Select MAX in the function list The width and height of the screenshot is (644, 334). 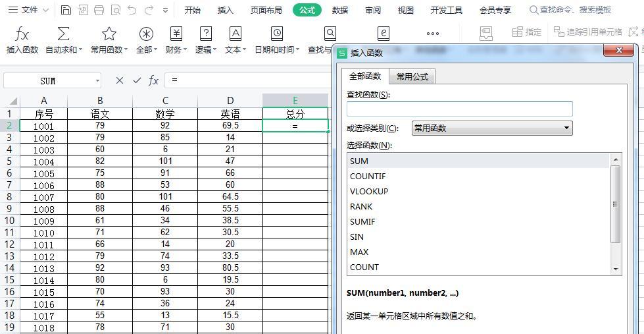pyautogui.click(x=478, y=252)
